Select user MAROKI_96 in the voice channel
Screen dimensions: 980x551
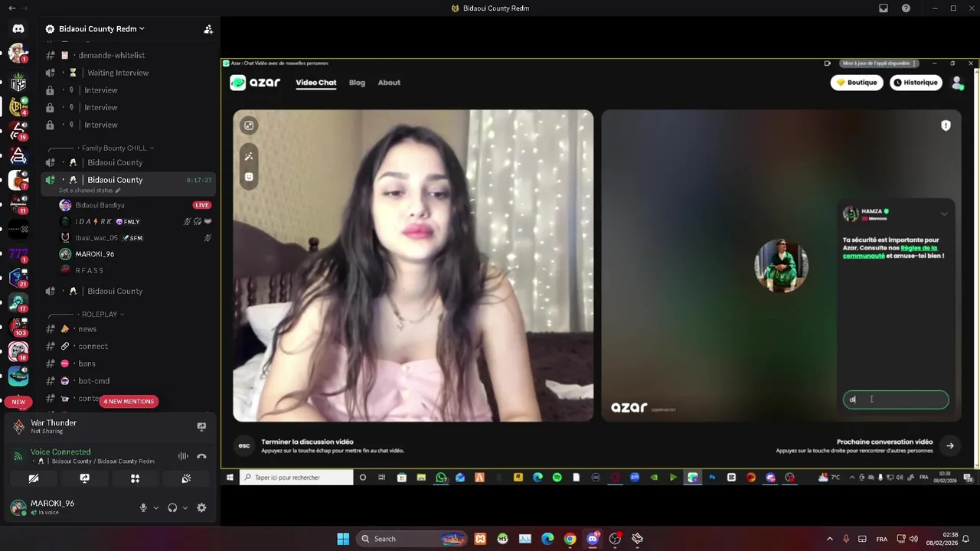click(x=94, y=254)
